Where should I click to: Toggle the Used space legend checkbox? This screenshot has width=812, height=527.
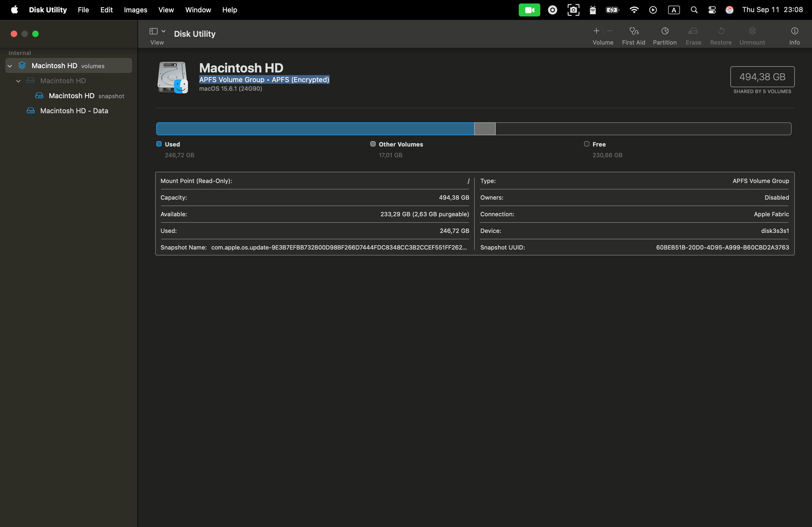(159, 144)
